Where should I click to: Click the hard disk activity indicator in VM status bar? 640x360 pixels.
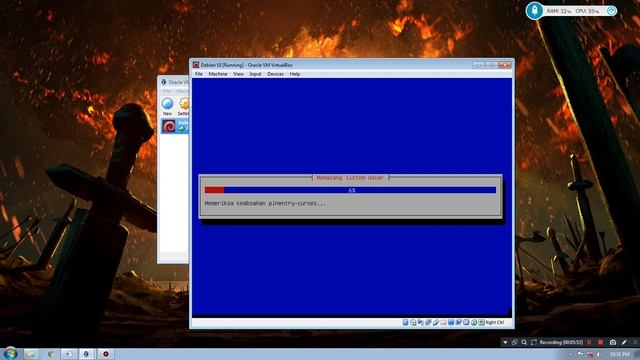click(x=405, y=322)
